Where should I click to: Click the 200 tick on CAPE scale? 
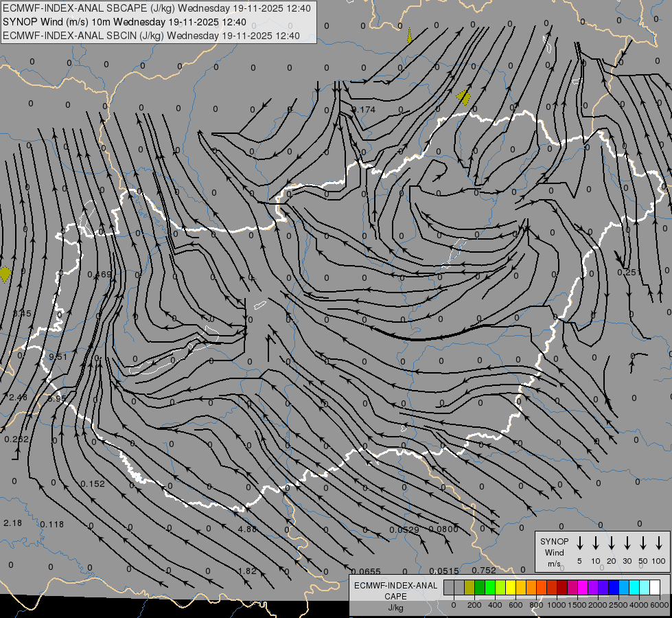(x=474, y=605)
